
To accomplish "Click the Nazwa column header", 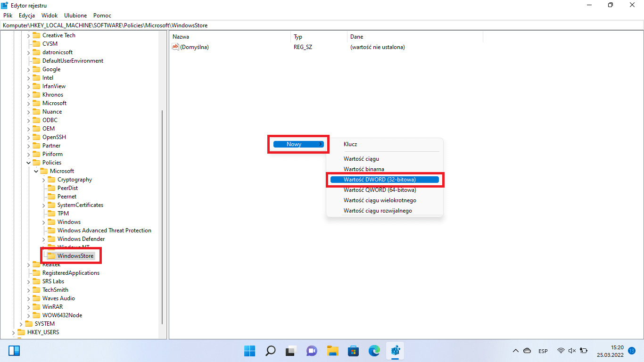I will 230,36.
